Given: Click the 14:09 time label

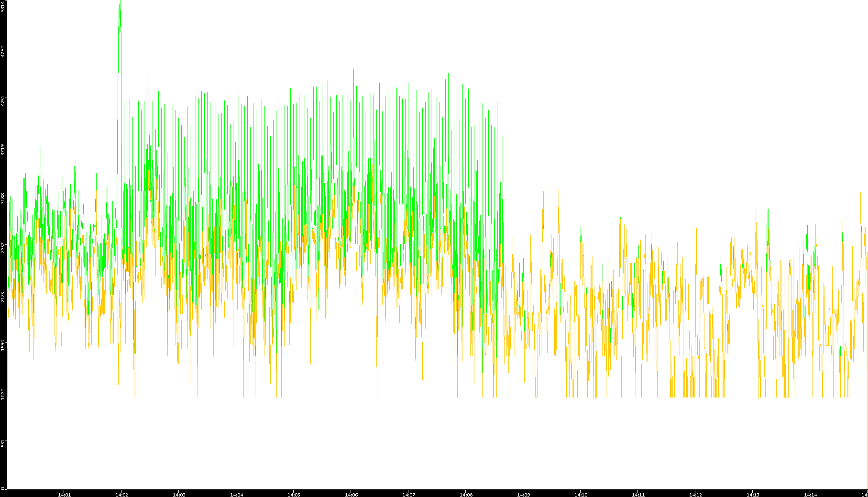Looking at the screenshot, I should coord(523,495).
